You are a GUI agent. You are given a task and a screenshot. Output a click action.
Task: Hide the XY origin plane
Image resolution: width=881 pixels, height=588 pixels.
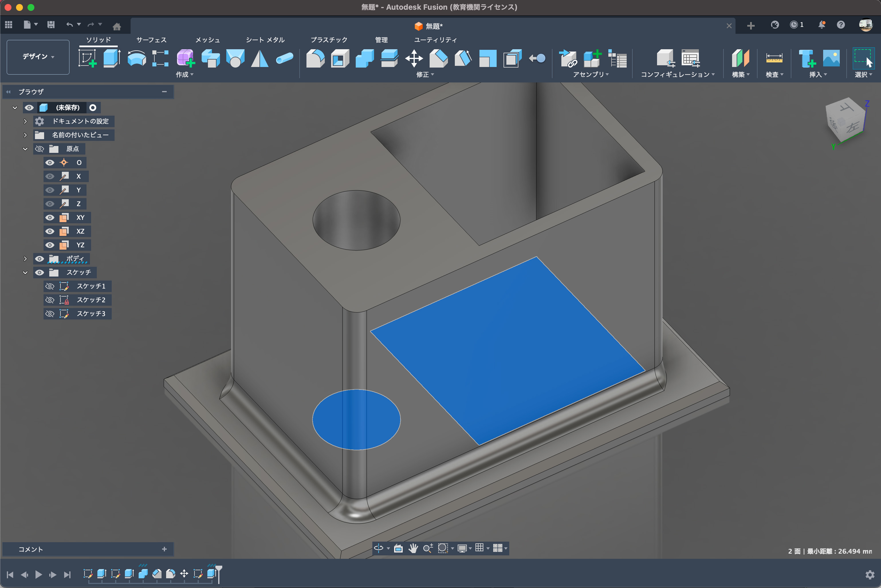click(x=50, y=218)
